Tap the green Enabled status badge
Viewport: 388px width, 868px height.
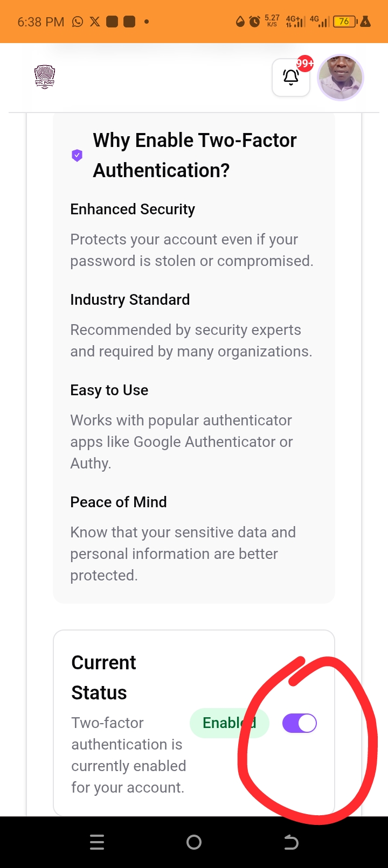point(229,723)
